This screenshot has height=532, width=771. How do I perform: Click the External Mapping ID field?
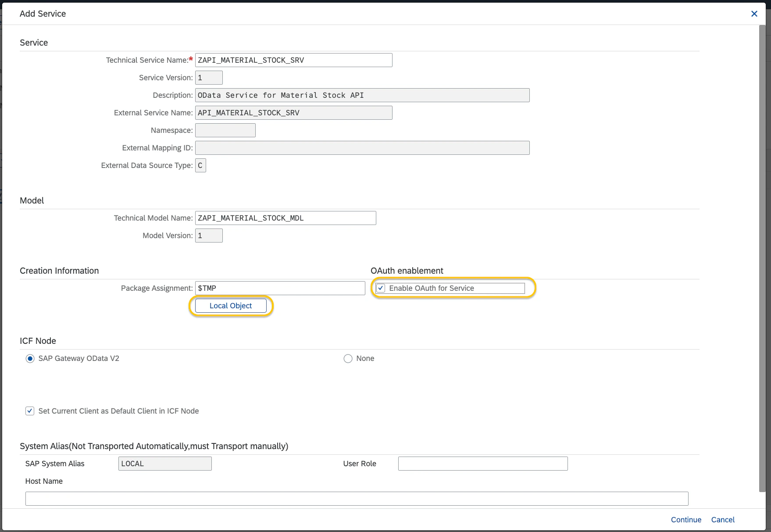[362, 148]
